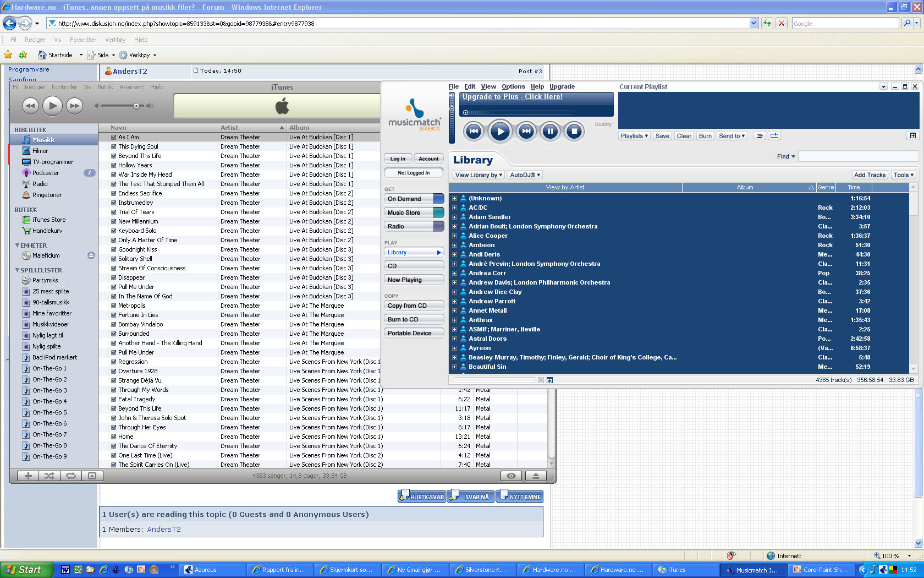Click the Upgrade to Plus link

coord(512,96)
